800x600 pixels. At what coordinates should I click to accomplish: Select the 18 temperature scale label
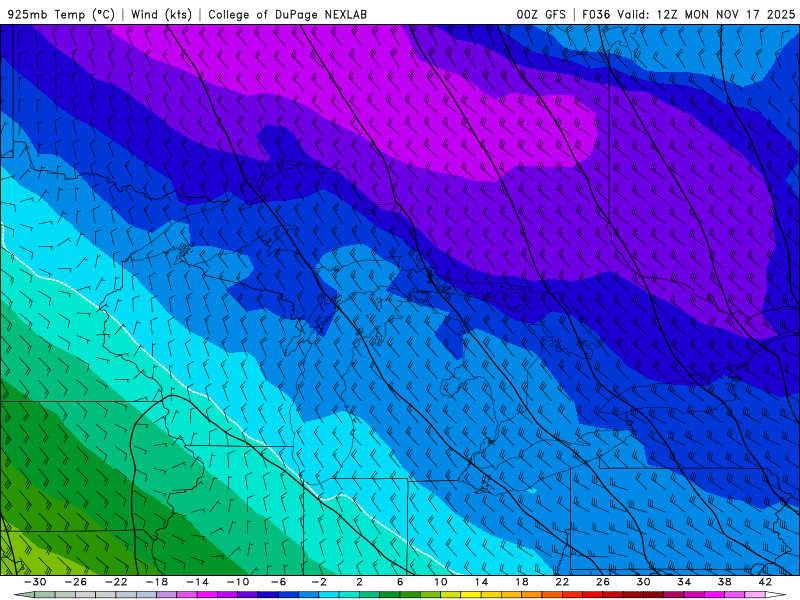(x=522, y=582)
